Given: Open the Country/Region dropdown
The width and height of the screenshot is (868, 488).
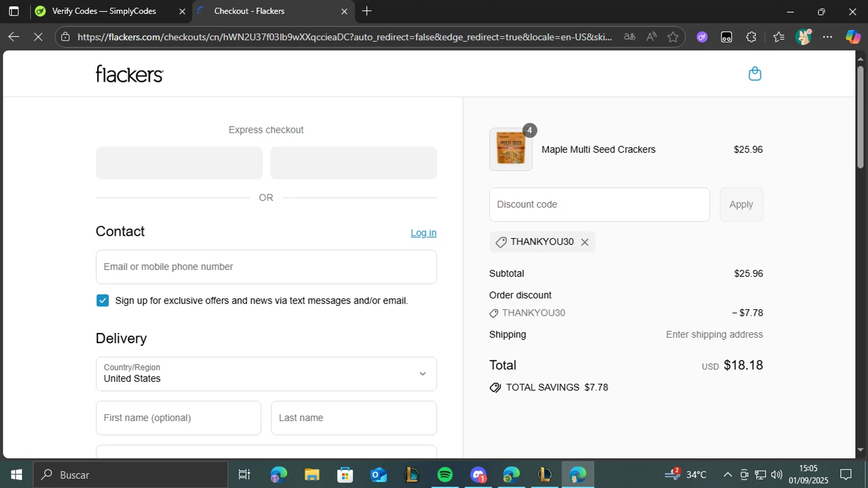Looking at the screenshot, I should tap(266, 374).
